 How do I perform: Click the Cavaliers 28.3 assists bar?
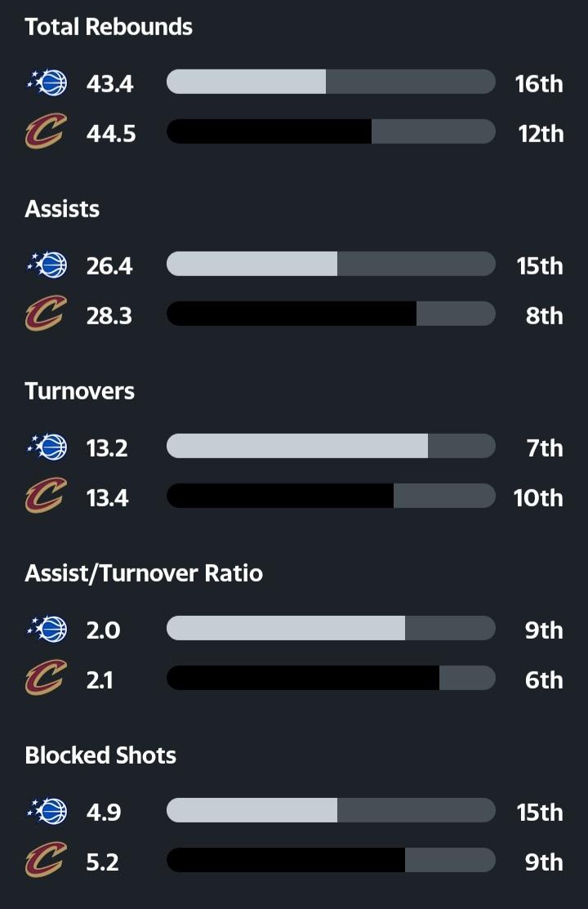click(x=331, y=314)
